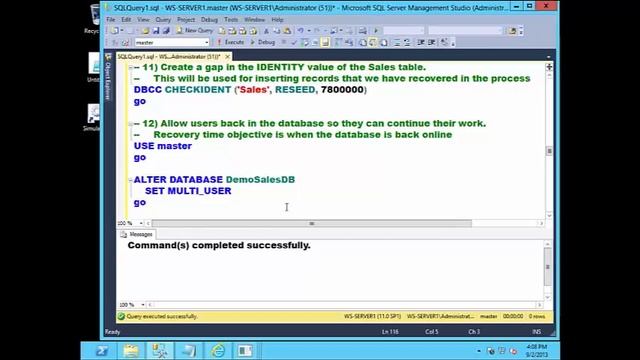
Task: Click the New Query toolbar button
Action: (x=195, y=31)
